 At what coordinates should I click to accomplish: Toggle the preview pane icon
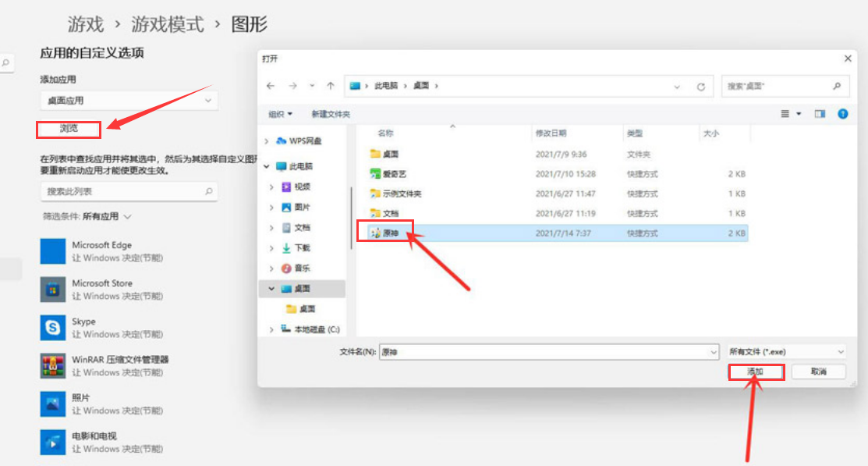819,113
